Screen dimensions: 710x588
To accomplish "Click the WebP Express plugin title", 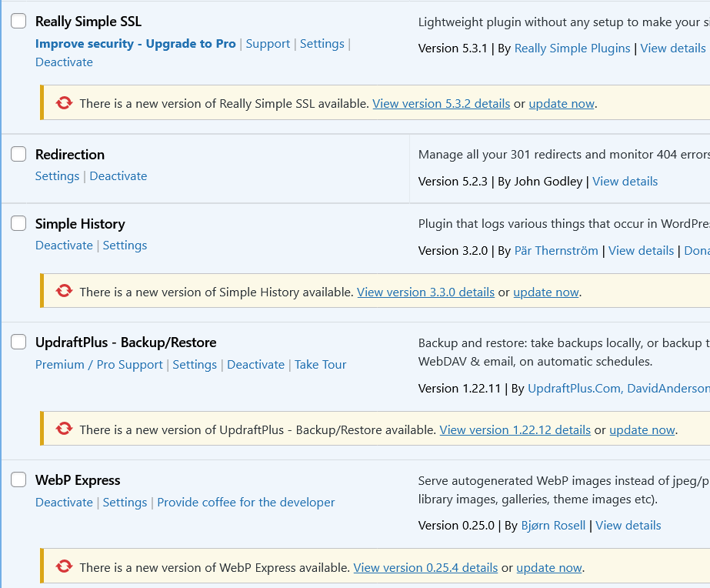I will coord(78,480).
